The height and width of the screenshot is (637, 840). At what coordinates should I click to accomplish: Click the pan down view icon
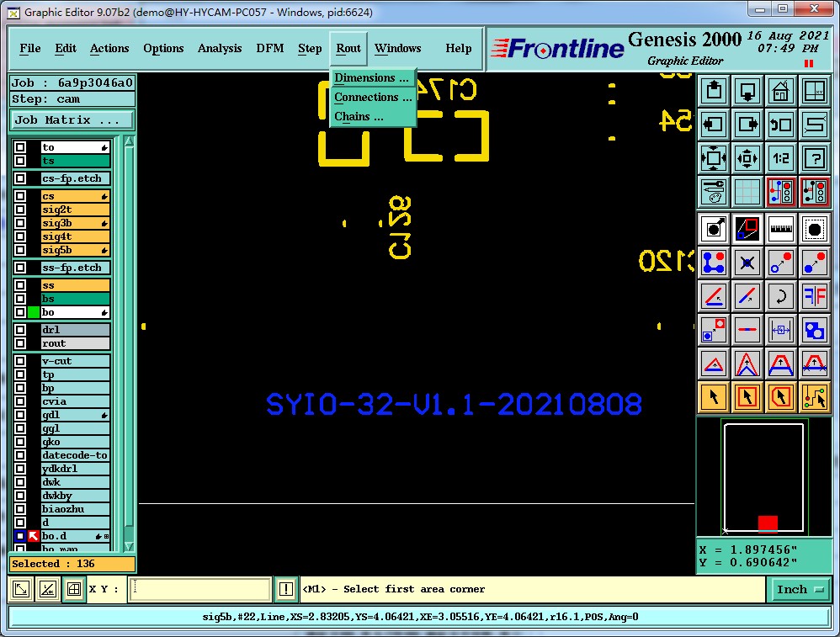(747, 91)
